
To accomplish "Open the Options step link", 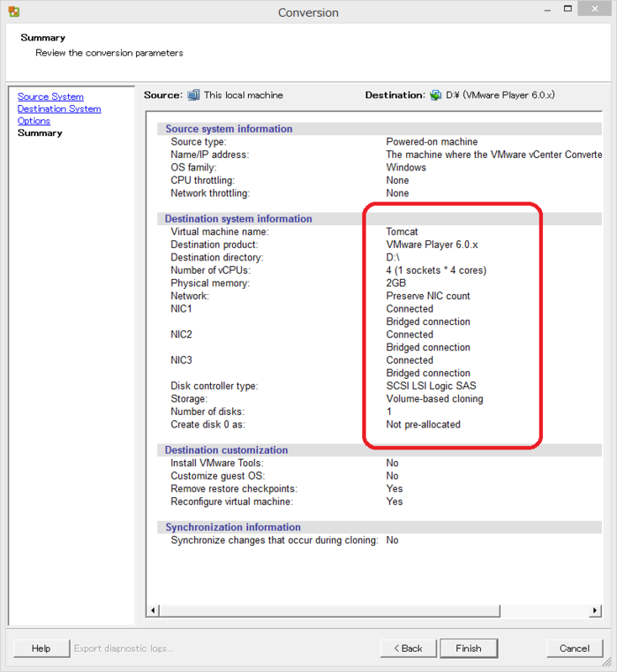I will click(x=34, y=121).
